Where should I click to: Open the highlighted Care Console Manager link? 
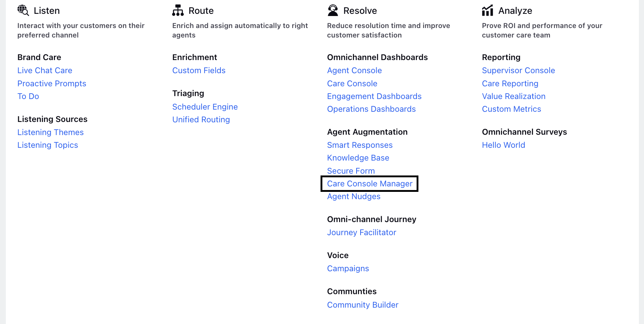click(370, 183)
